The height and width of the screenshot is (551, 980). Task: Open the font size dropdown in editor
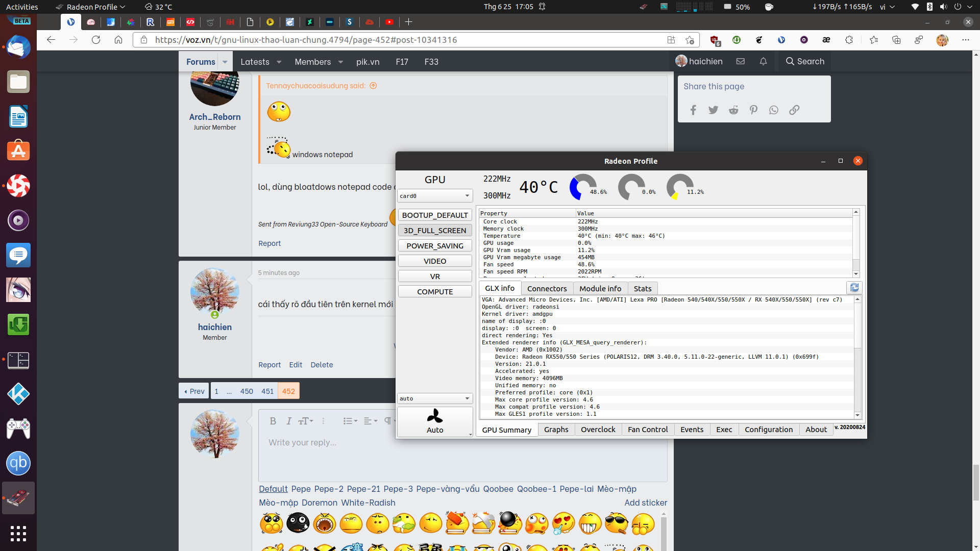[x=306, y=421]
